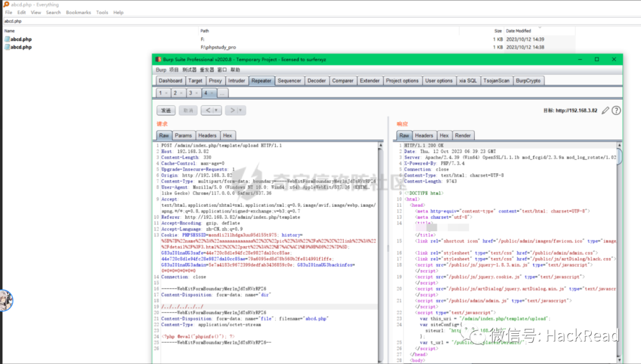Close Repeater tab 1 with its x

pos(166,93)
